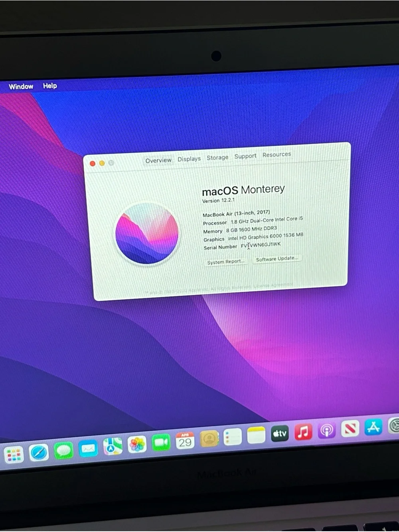Open Photos app in the dock
Image resolution: width=399 pixels, height=532 pixels.
click(137, 444)
